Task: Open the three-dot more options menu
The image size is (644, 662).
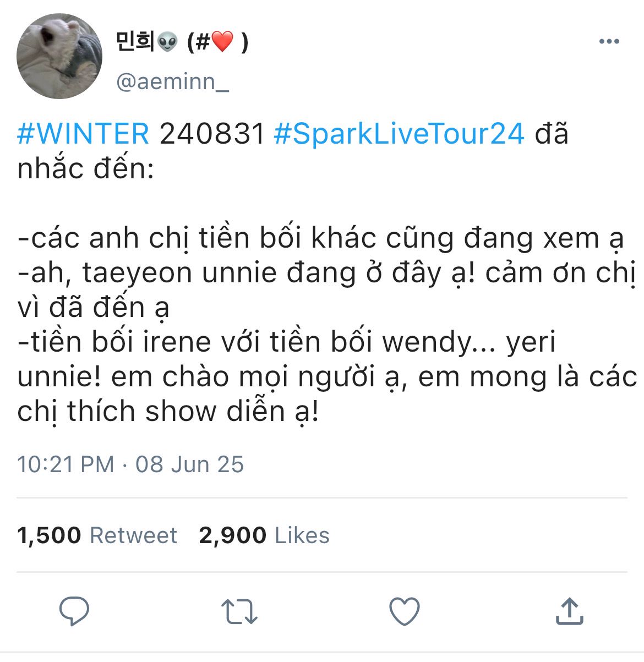Action: click(609, 42)
